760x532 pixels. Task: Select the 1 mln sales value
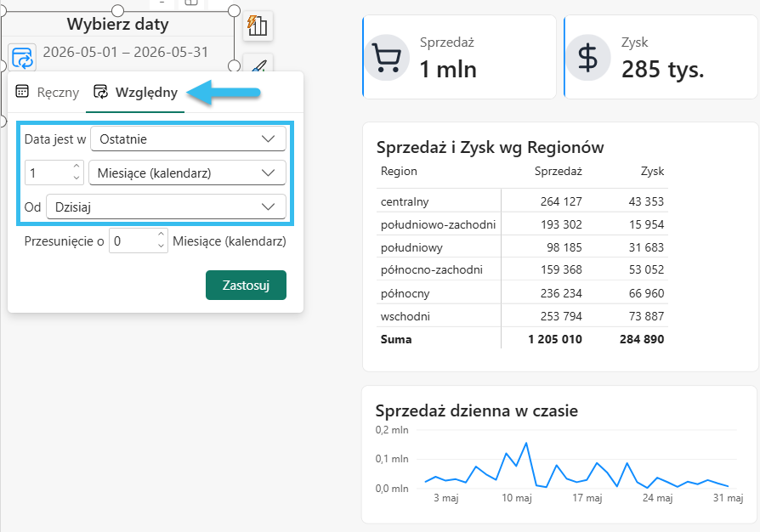(448, 70)
